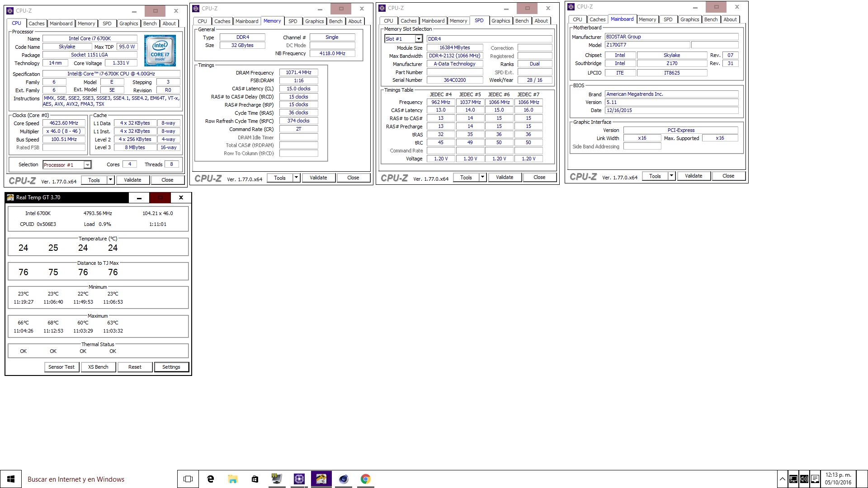This screenshot has width=868, height=488.
Task: Open Google Chrome from the taskbar
Action: (x=366, y=479)
